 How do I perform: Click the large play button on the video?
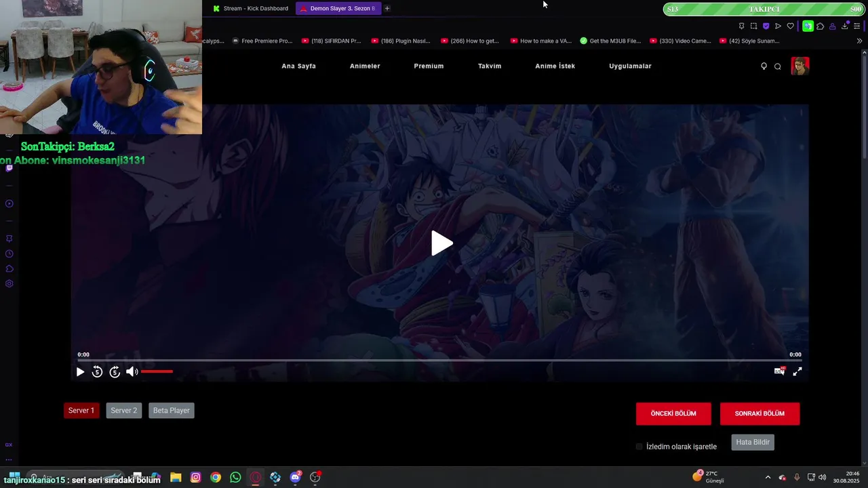click(442, 243)
